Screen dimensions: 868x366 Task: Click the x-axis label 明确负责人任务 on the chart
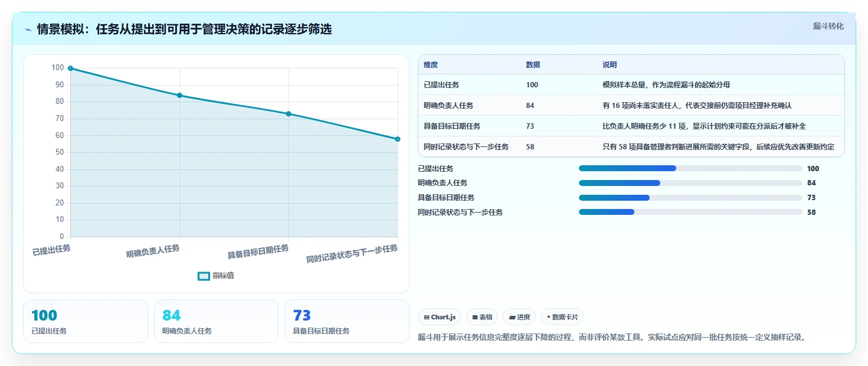pyautogui.click(x=153, y=251)
